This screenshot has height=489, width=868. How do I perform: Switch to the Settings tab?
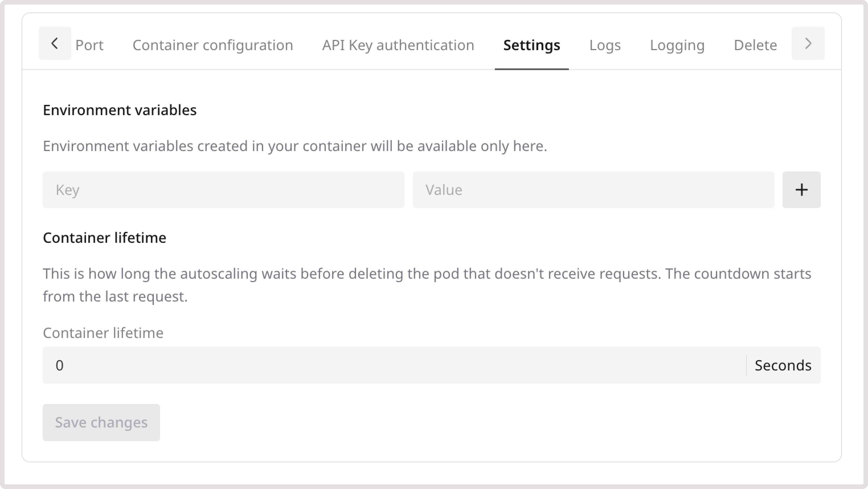point(531,45)
